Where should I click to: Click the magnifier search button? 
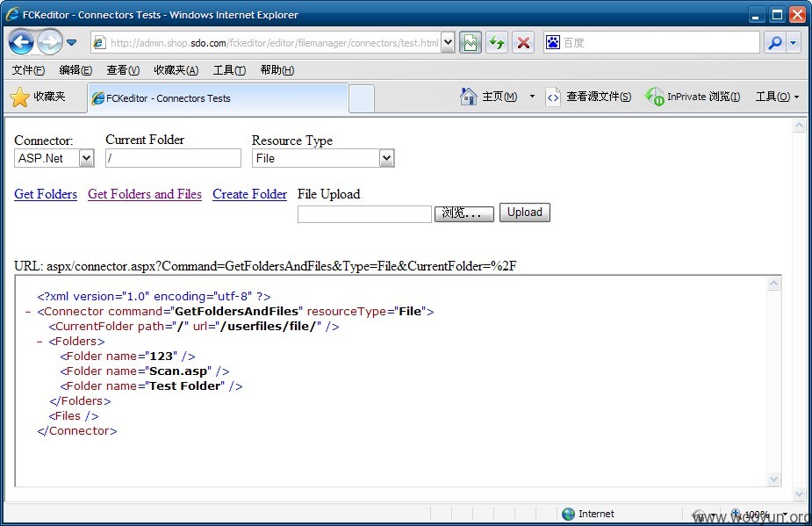click(x=775, y=42)
